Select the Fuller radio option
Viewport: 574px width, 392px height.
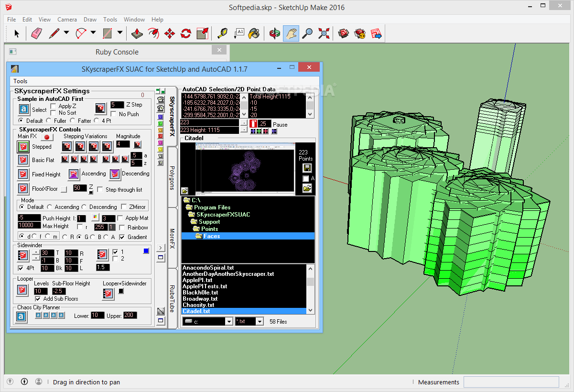tap(49, 120)
